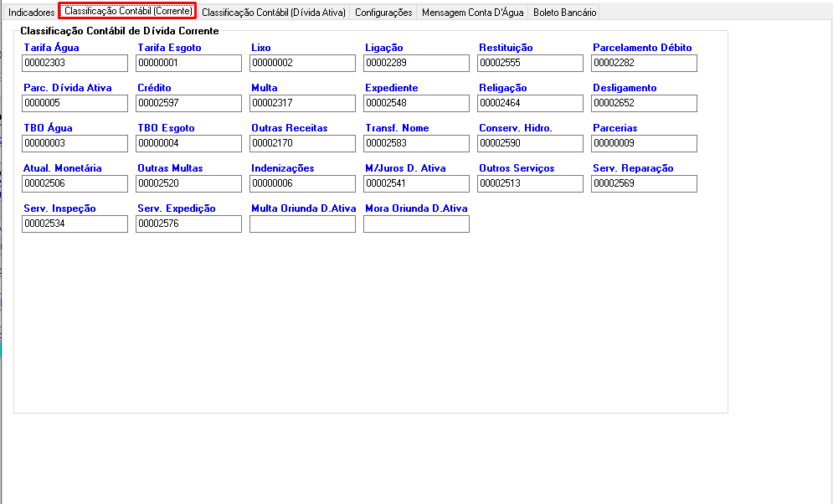Open the Boleto Bancário tab
Viewport: 833px width, 504px height.
565,13
